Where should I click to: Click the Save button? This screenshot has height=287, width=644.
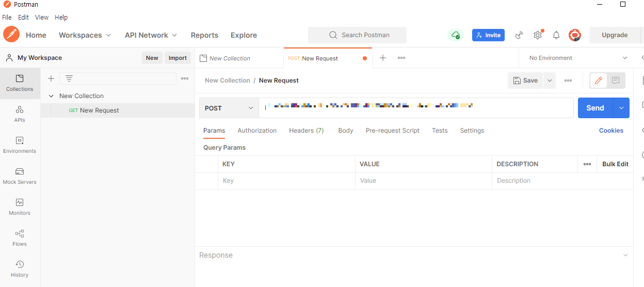pos(525,81)
